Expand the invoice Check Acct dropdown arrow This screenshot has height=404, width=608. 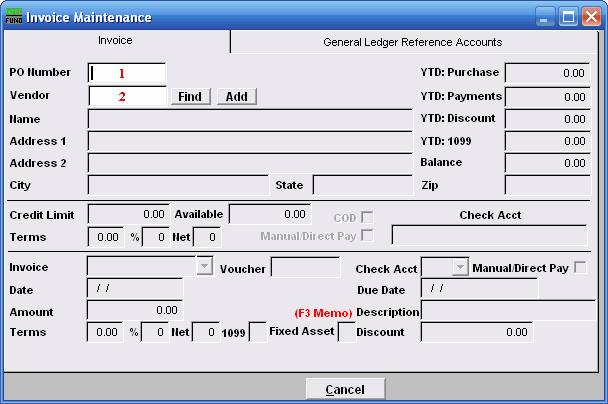pyautogui.click(x=460, y=267)
